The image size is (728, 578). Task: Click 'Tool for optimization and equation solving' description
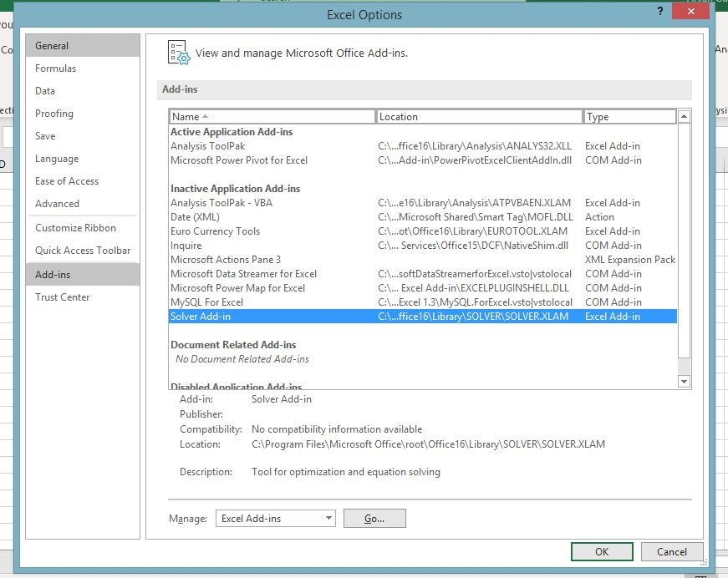[346, 472]
